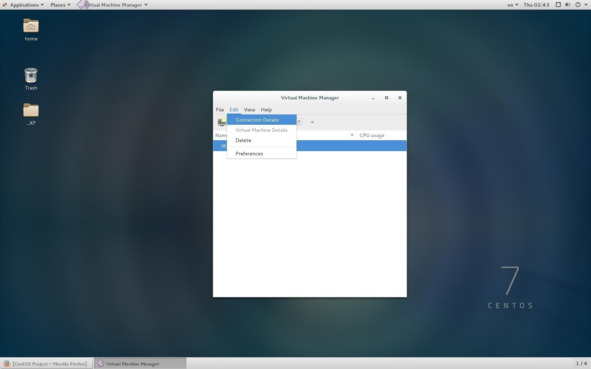The width and height of the screenshot is (591, 369).
Task: Close the Virtual Machine Manager window
Action: (400, 98)
